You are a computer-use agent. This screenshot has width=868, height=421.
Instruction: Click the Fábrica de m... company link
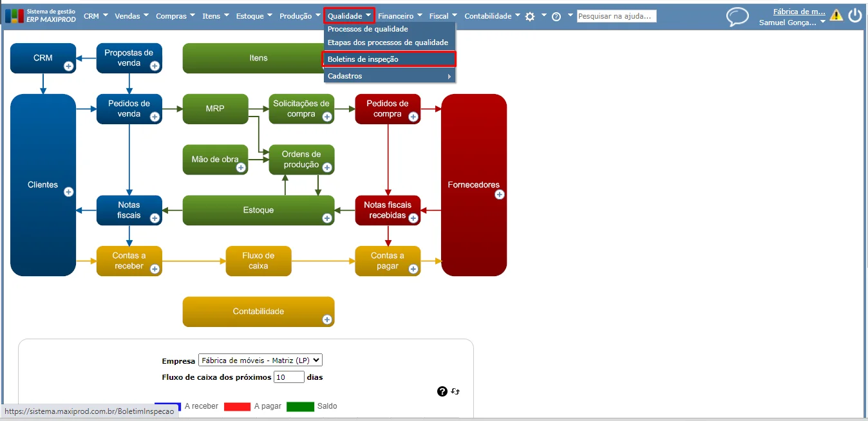click(799, 12)
